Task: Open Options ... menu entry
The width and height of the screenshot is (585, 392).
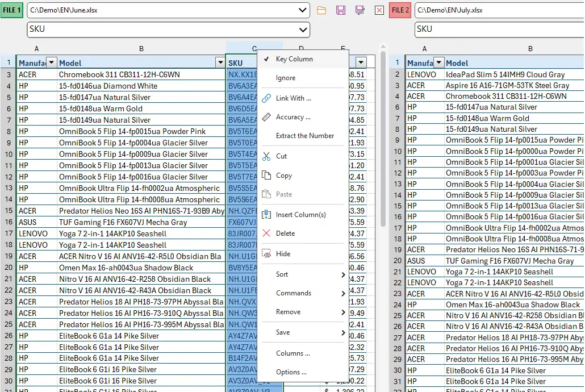Action: [303, 372]
